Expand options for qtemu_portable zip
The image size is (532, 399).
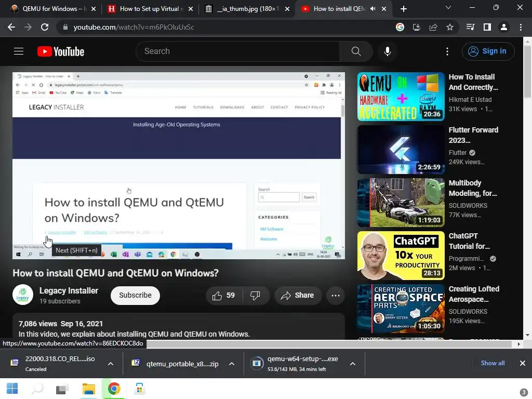(232, 364)
